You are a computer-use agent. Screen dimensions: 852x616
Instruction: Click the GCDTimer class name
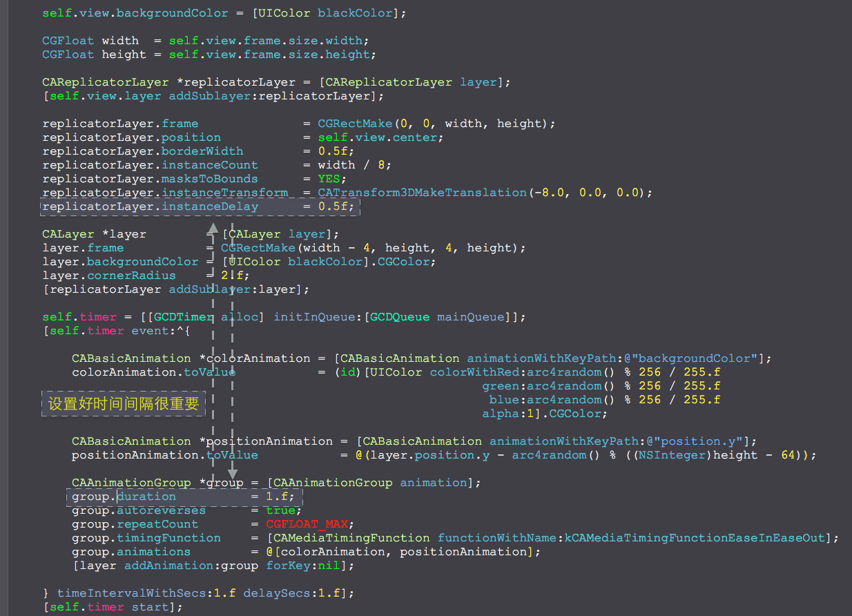click(184, 317)
